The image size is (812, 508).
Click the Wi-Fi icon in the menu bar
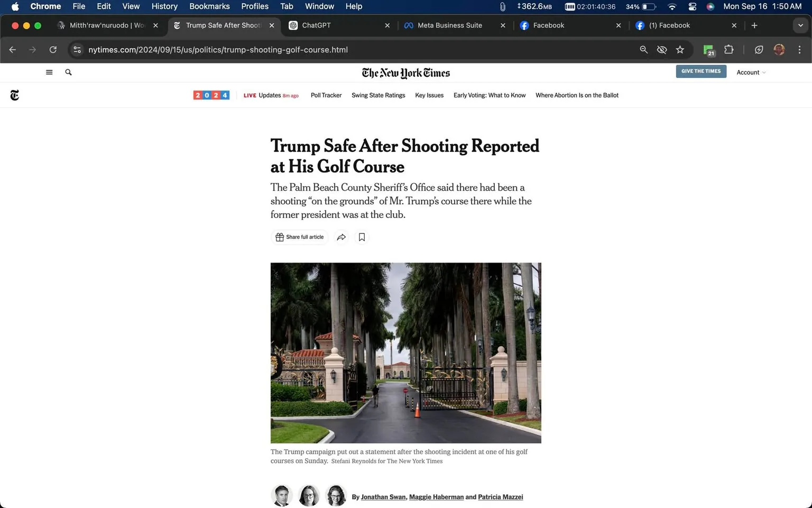671,6
